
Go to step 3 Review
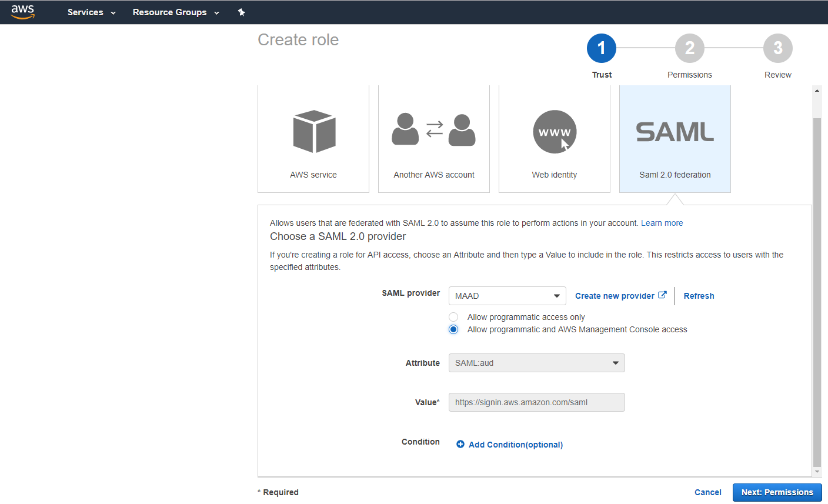778,48
